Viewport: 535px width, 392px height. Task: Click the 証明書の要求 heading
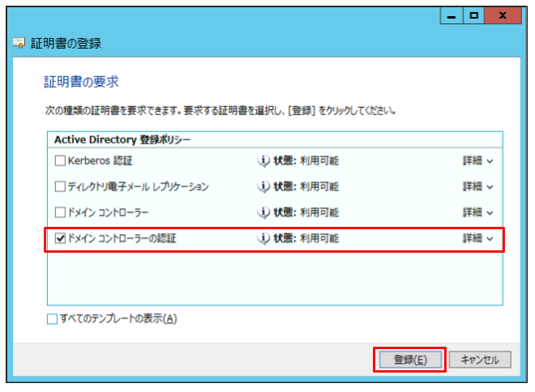click(81, 82)
